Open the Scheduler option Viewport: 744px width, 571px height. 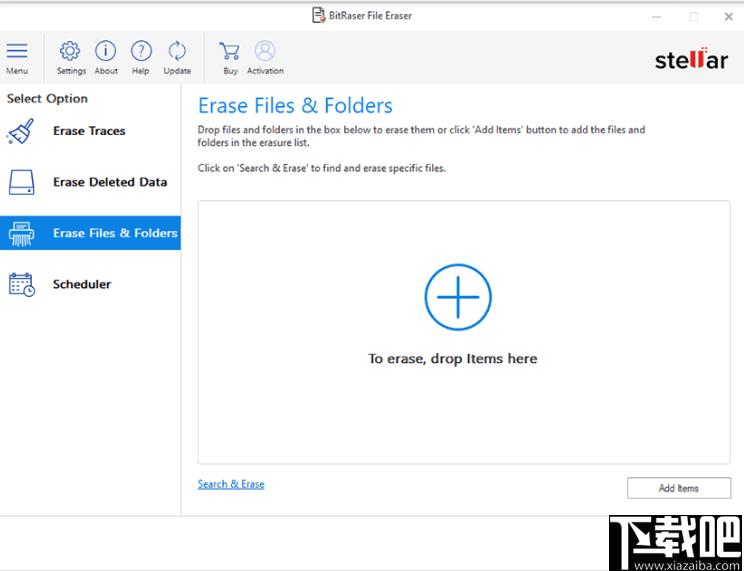click(x=90, y=284)
